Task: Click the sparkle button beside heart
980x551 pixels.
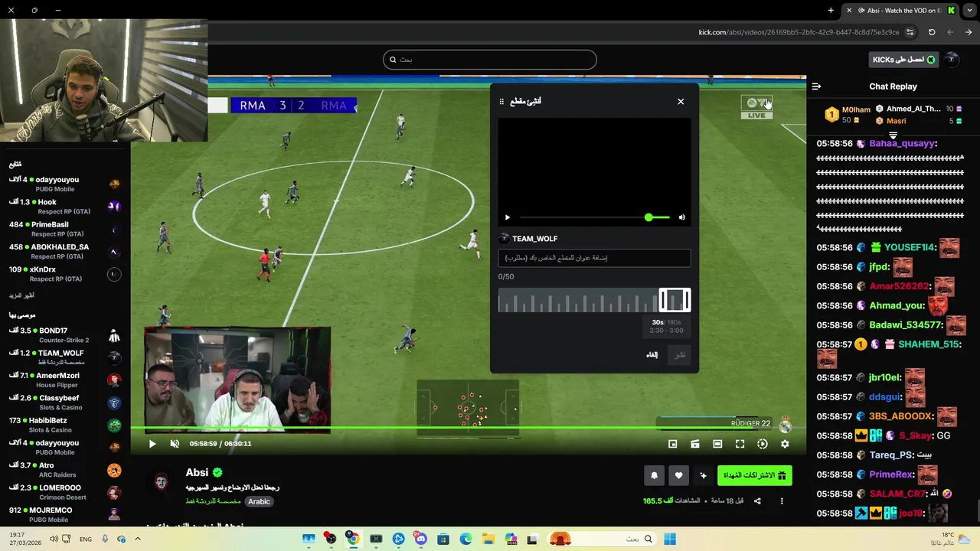Action: [703, 476]
